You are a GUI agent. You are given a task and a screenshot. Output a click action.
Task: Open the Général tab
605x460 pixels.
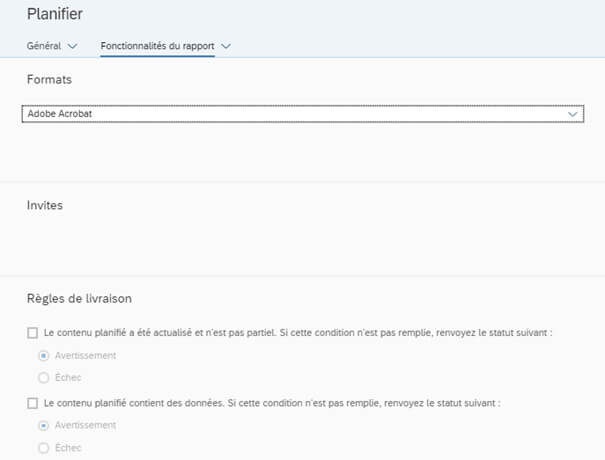click(44, 46)
